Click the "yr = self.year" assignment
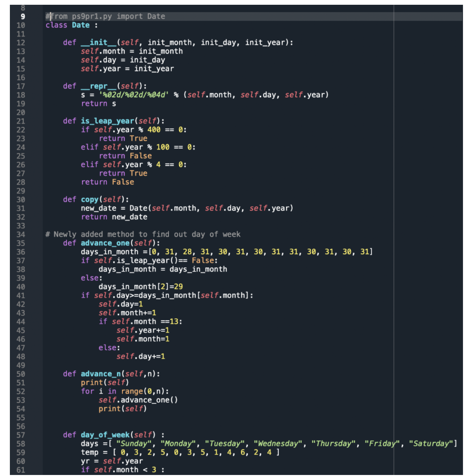 (112, 461)
